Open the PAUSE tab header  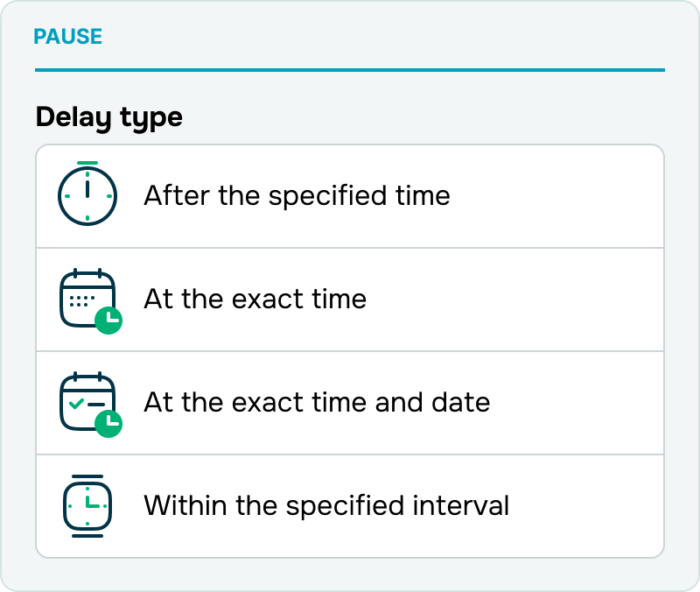[68, 37]
